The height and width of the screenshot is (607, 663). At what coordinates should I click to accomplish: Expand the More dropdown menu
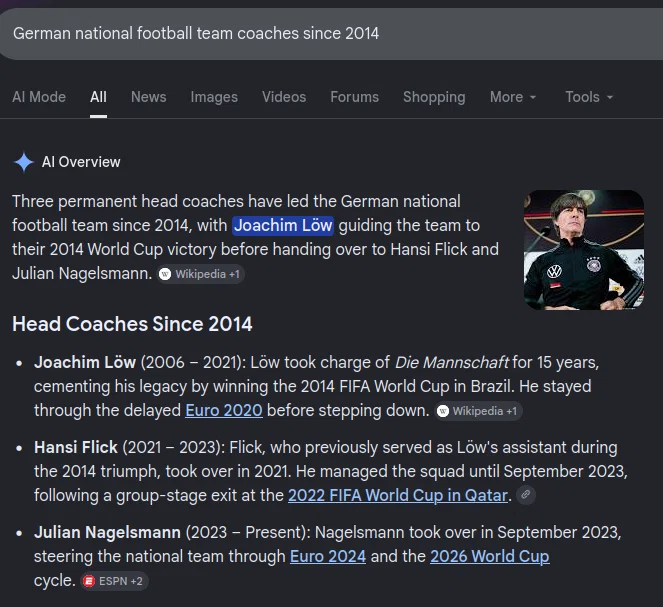click(513, 97)
